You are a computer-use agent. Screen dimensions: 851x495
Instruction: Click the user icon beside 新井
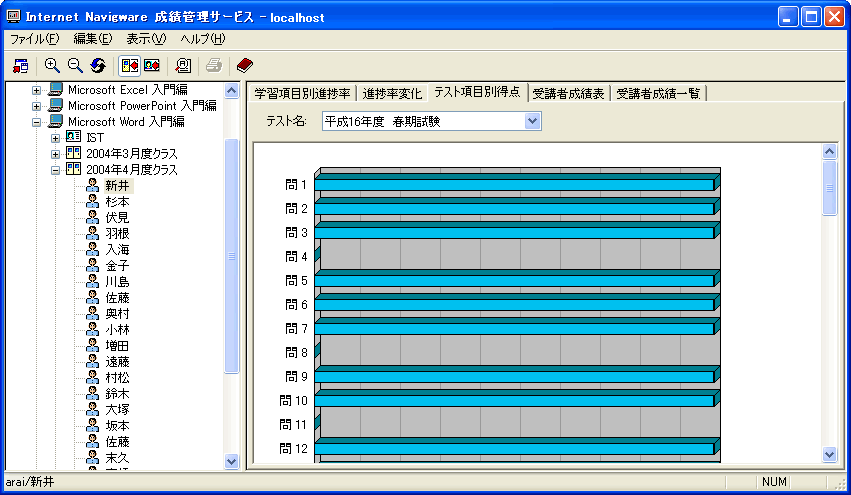click(93, 185)
